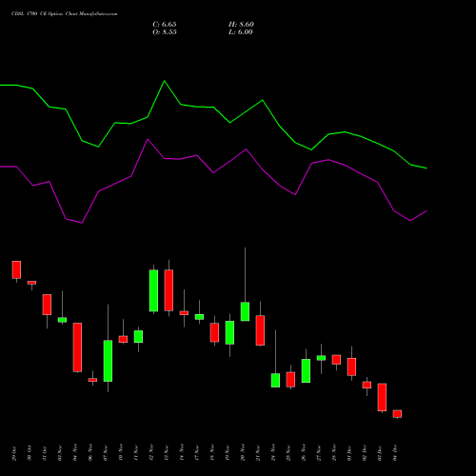The height and width of the screenshot is (476, 476).
Task: Click the 20 Nov date label
Action: 243,453
